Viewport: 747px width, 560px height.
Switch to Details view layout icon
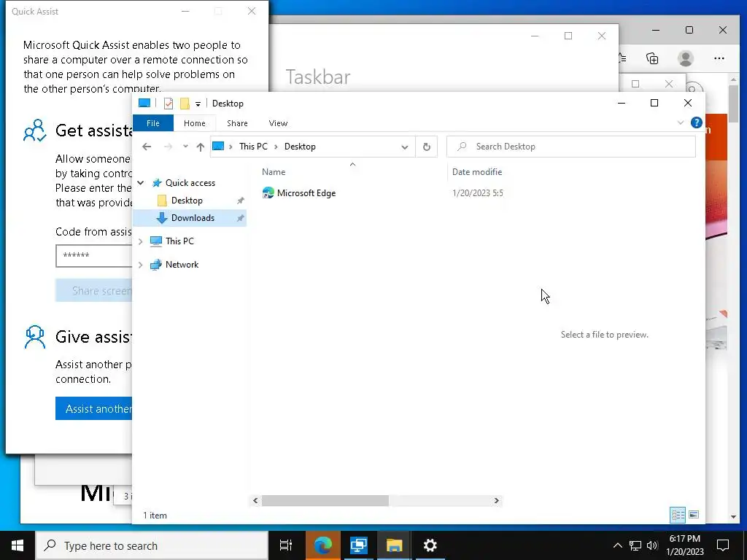pos(678,515)
